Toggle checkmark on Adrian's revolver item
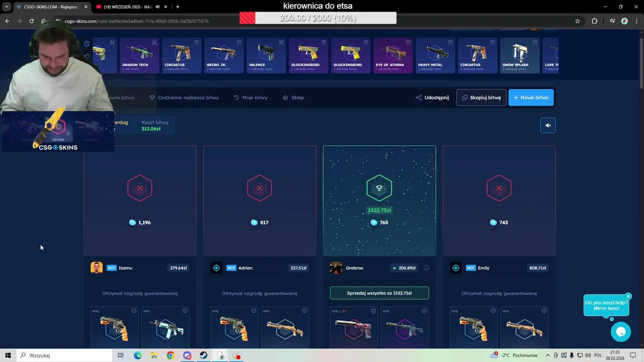 [x=254, y=311]
